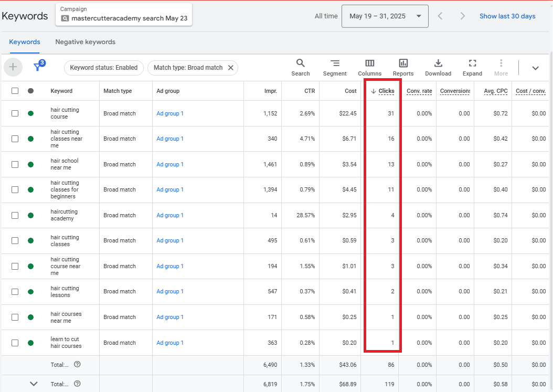Open the Campaign selector box
The height and width of the screenshot is (392, 553).
(123, 15)
